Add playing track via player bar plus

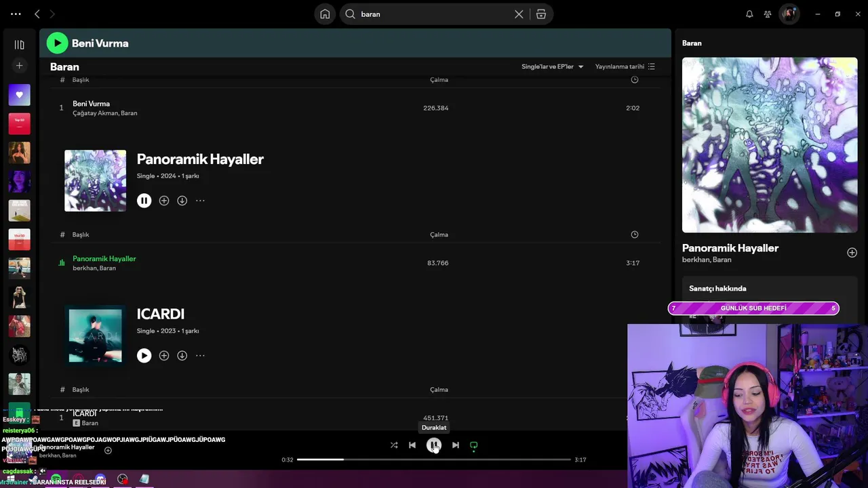pyautogui.click(x=108, y=451)
